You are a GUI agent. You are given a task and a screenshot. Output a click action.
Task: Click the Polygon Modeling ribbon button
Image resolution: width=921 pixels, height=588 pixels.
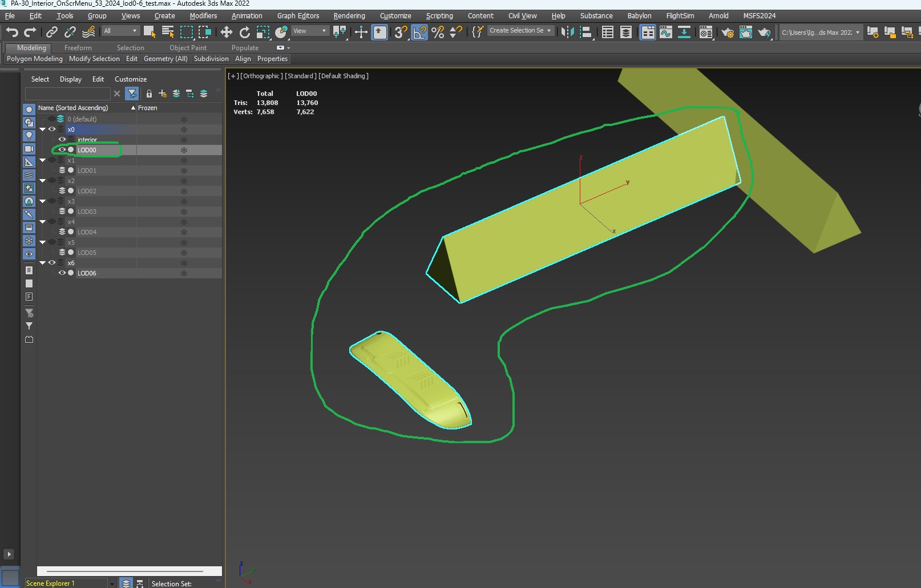pos(35,59)
